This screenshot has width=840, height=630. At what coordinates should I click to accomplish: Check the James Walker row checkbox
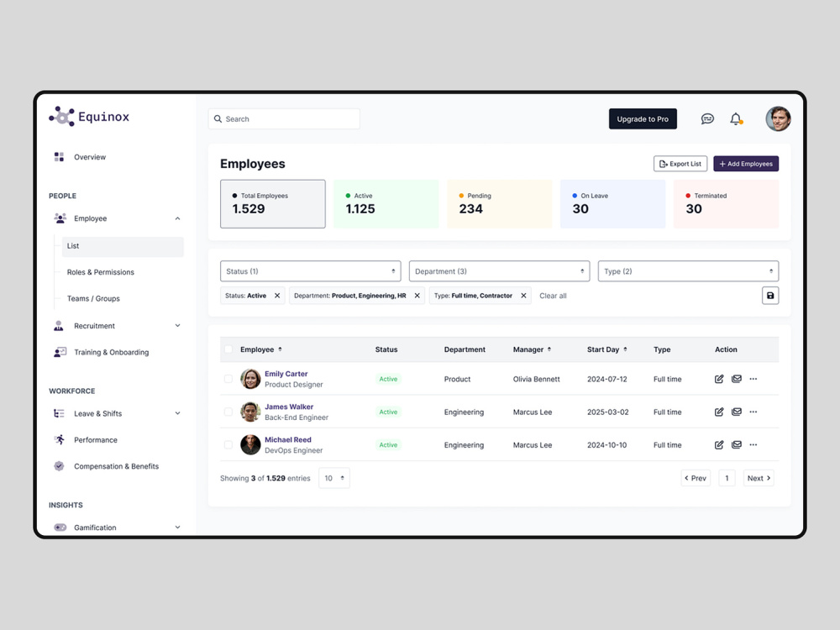coord(228,412)
